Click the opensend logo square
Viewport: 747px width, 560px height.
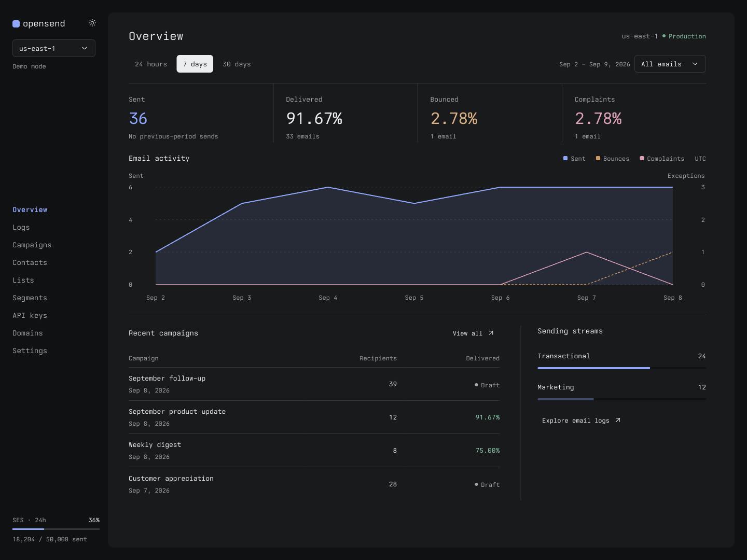tap(16, 23)
